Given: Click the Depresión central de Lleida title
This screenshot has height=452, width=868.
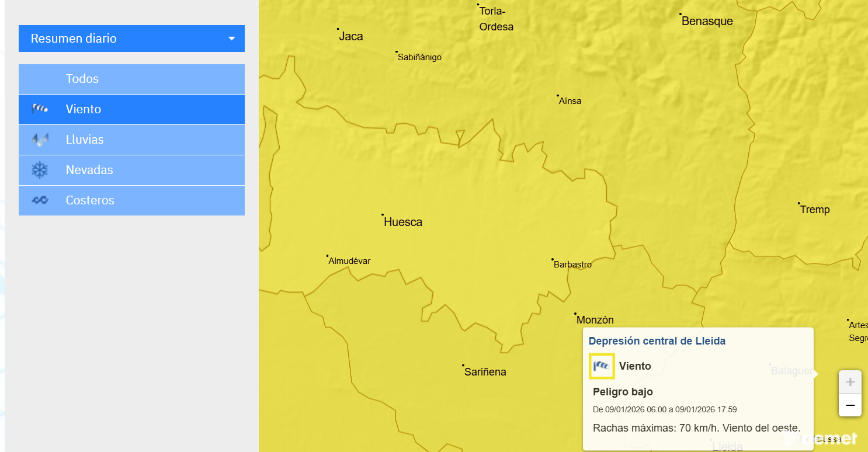Looking at the screenshot, I should tap(657, 341).
